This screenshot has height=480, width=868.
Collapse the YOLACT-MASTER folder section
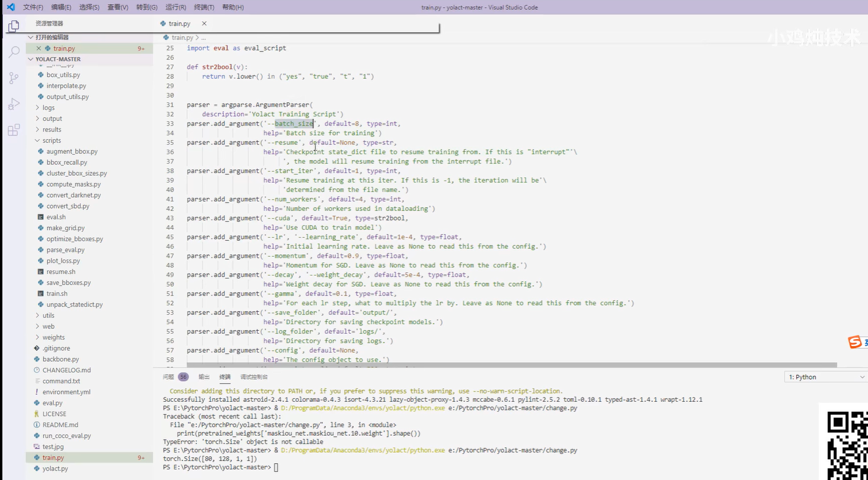89,59
